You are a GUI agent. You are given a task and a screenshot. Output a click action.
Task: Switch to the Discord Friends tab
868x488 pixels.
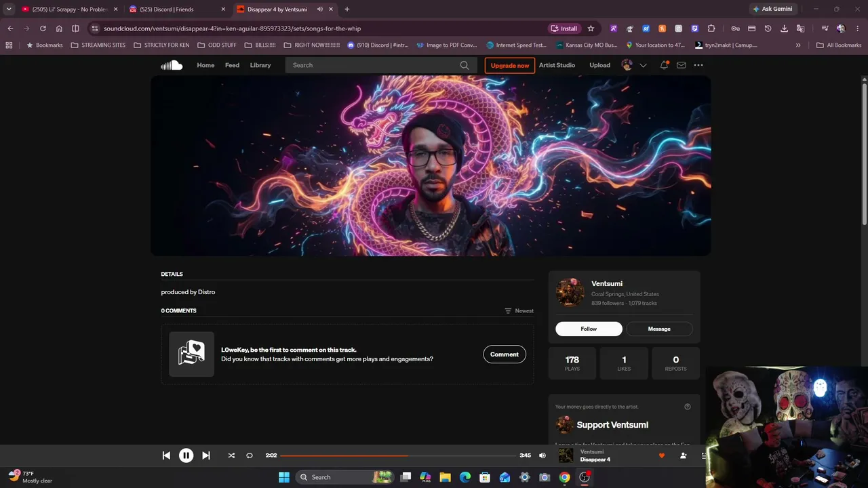click(176, 9)
